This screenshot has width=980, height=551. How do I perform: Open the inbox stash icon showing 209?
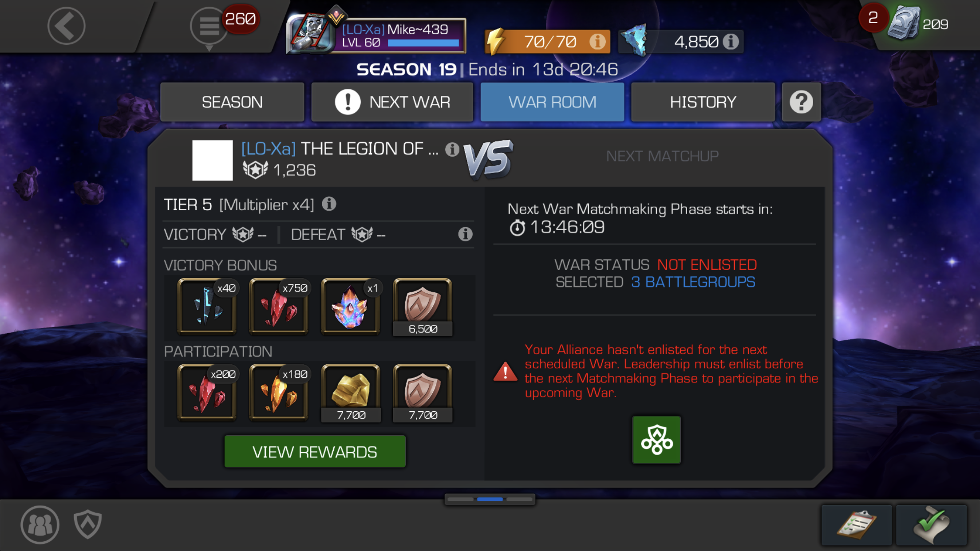[x=904, y=24]
